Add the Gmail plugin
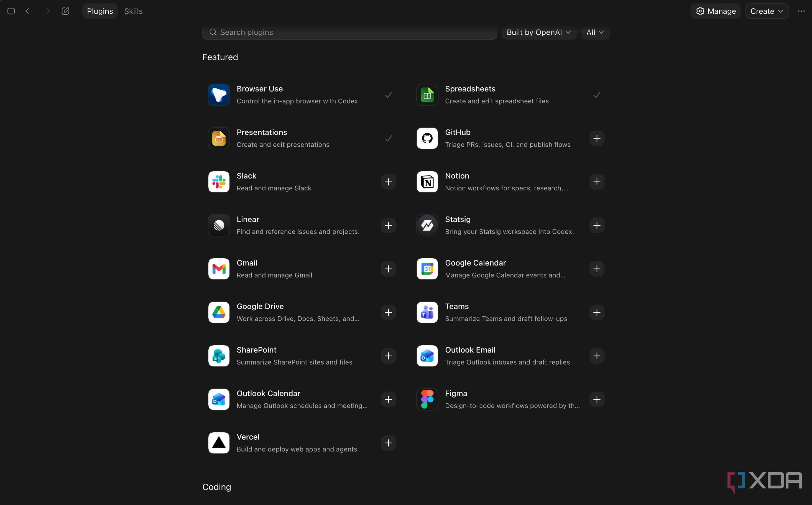This screenshot has height=505, width=812. tap(388, 269)
